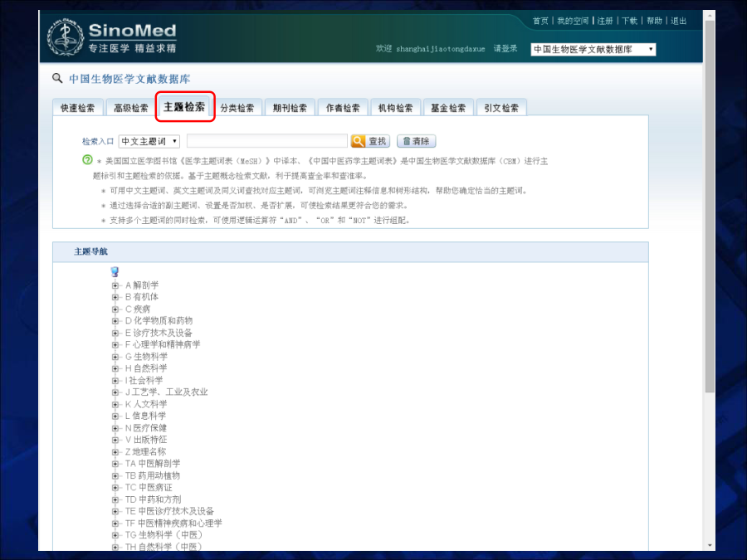
Task: Select TG 生物科学（中医） tree item
Action: [164, 535]
